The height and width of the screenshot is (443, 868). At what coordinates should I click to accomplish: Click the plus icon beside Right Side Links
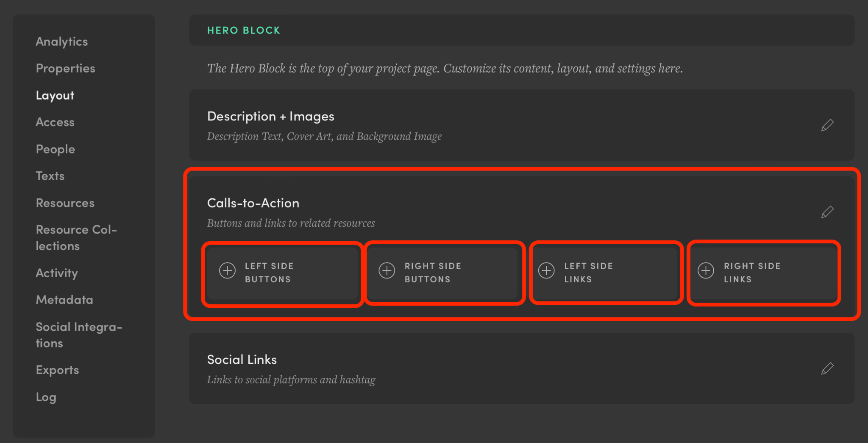click(x=706, y=270)
